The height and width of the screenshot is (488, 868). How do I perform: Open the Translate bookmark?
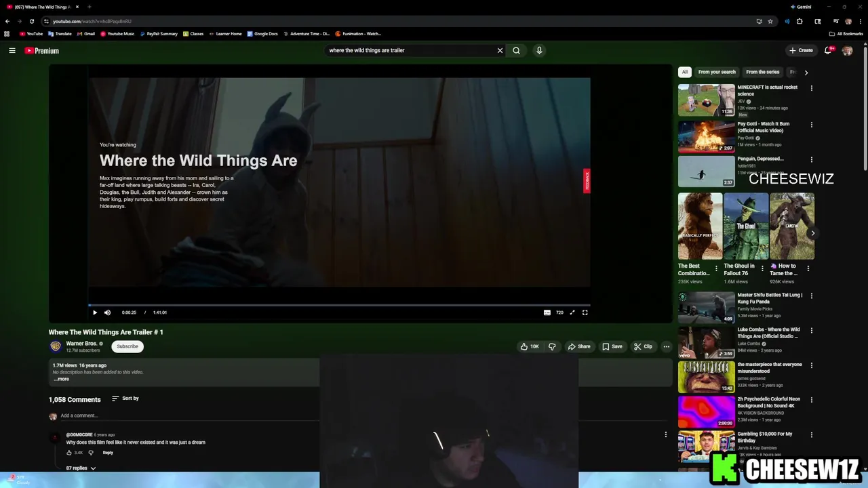click(60, 33)
